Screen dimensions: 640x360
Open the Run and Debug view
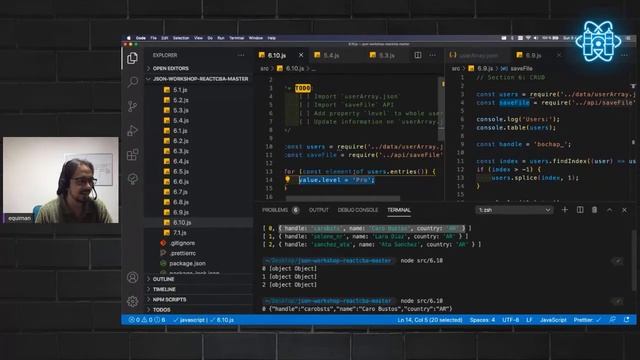pos(132,131)
